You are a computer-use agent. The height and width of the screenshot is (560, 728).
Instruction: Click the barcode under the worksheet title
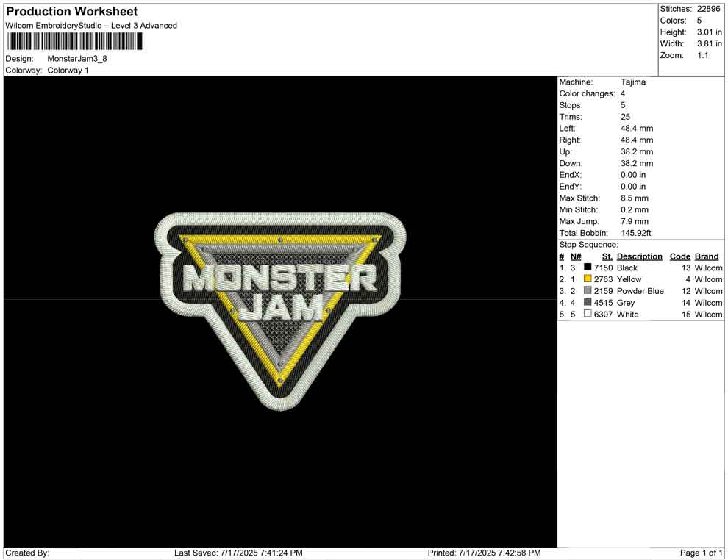[75, 42]
